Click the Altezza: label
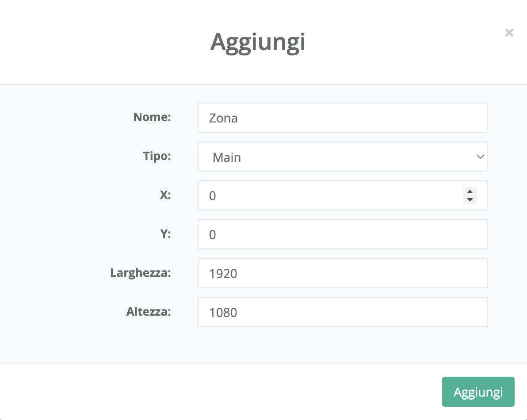 click(148, 312)
